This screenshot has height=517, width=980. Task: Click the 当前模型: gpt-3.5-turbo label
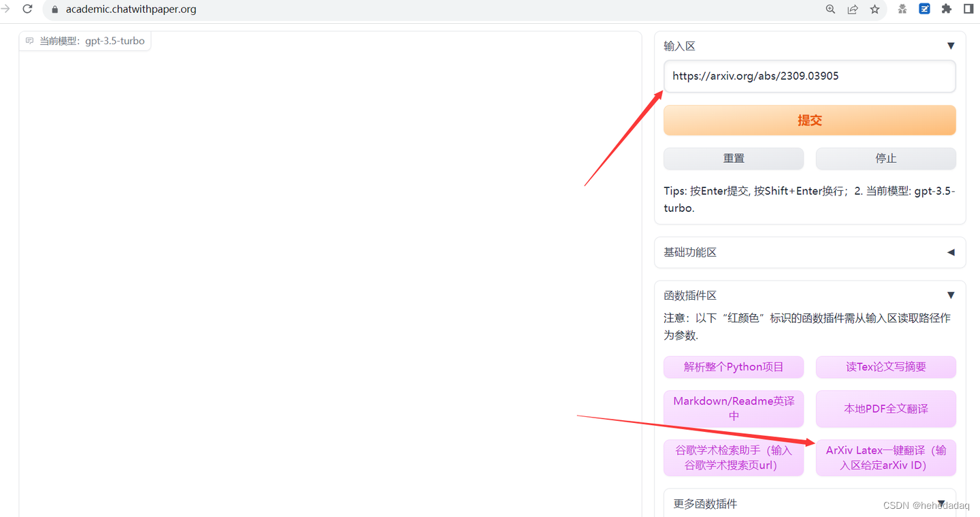tap(92, 41)
